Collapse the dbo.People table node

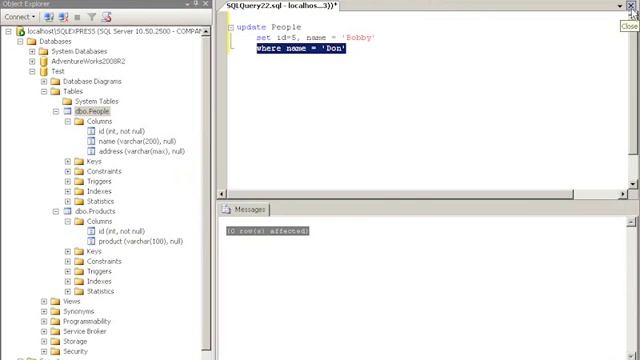click(x=56, y=111)
